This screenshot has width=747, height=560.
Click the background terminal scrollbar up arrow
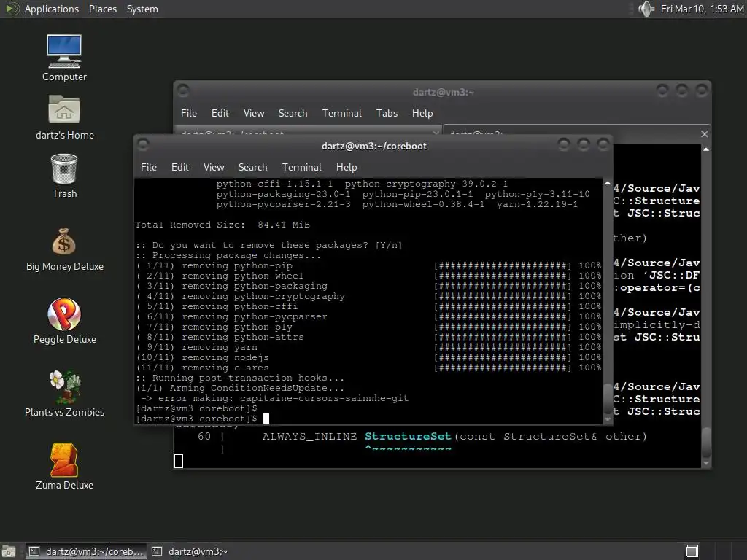pyautogui.click(x=706, y=149)
